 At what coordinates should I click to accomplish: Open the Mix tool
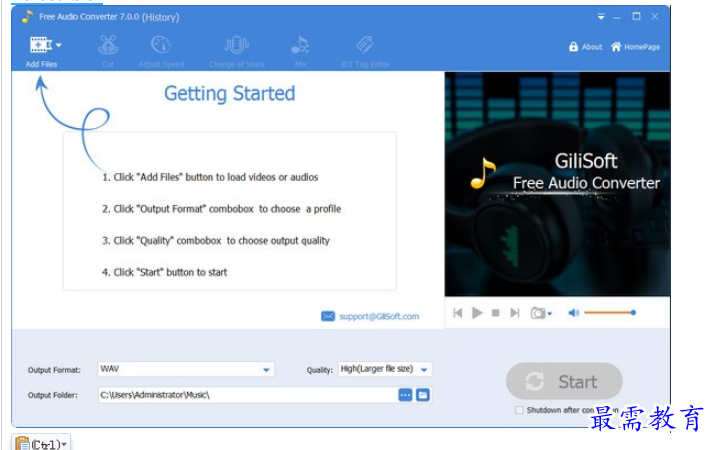click(x=300, y=51)
